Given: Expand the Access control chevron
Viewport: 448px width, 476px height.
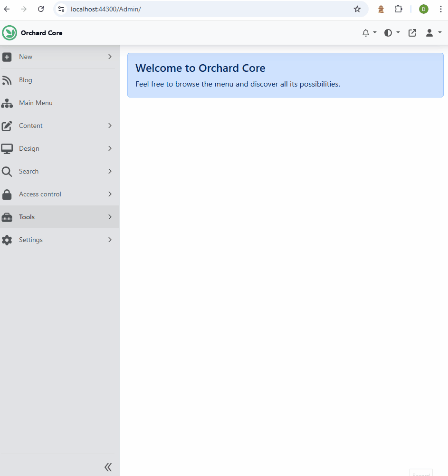Looking at the screenshot, I should click(x=110, y=194).
